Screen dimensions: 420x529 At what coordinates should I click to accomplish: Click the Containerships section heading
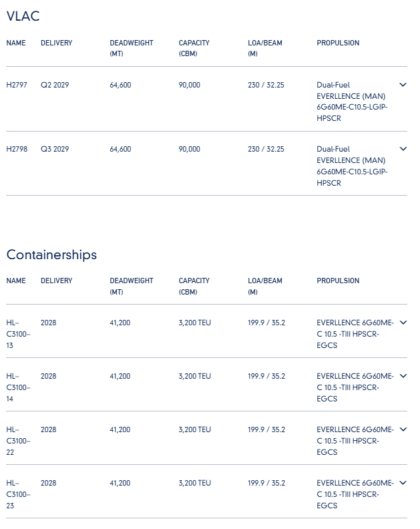tap(51, 254)
